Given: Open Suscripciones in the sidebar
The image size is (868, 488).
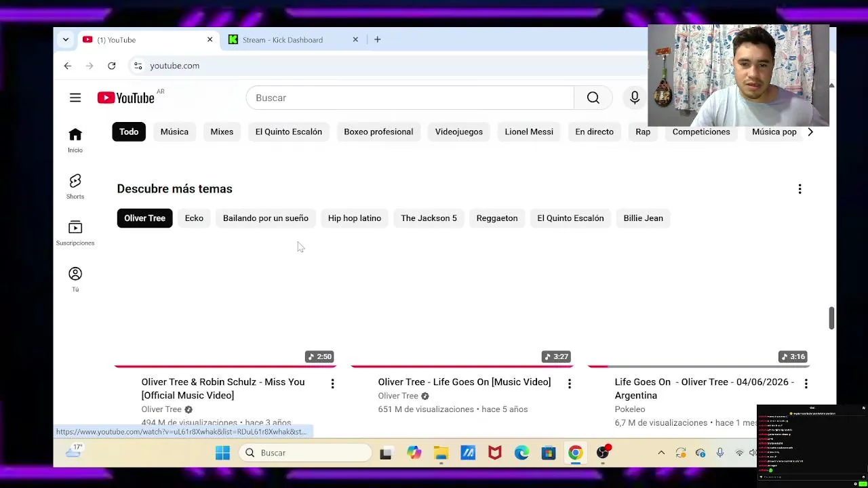Looking at the screenshot, I should (x=75, y=232).
